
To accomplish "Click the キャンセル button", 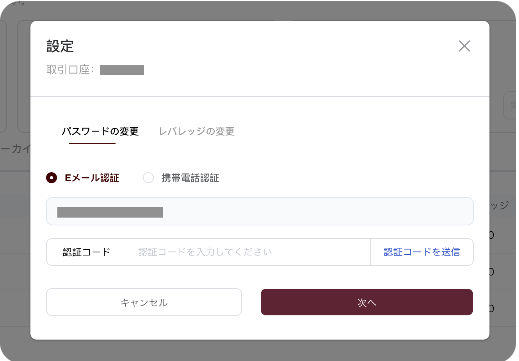I will (144, 302).
